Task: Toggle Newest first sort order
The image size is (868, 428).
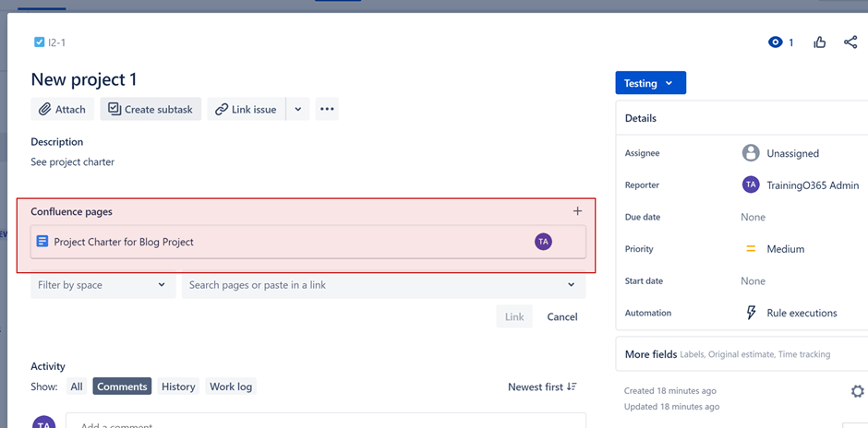Action: tap(542, 386)
